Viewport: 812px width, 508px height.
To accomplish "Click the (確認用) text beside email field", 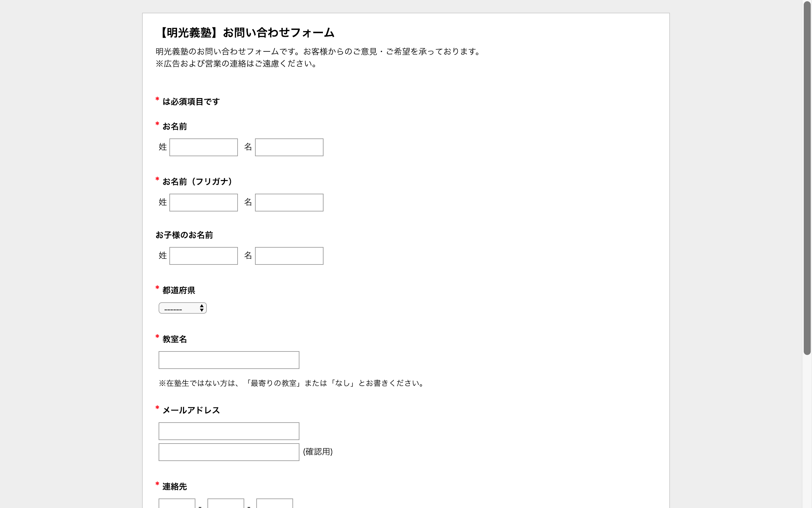I will pos(318,451).
